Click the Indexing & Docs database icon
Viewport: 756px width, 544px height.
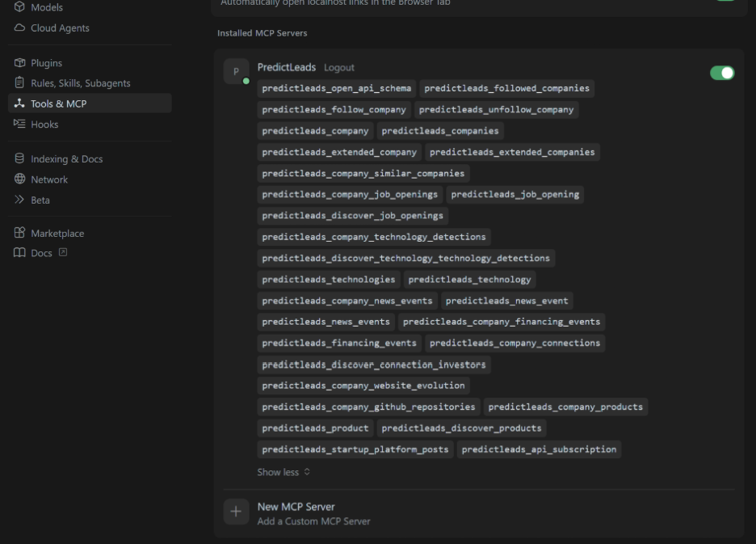19,158
